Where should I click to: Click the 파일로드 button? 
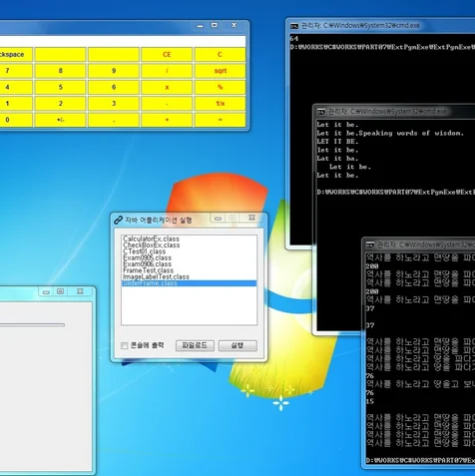pyautogui.click(x=195, y=345)
